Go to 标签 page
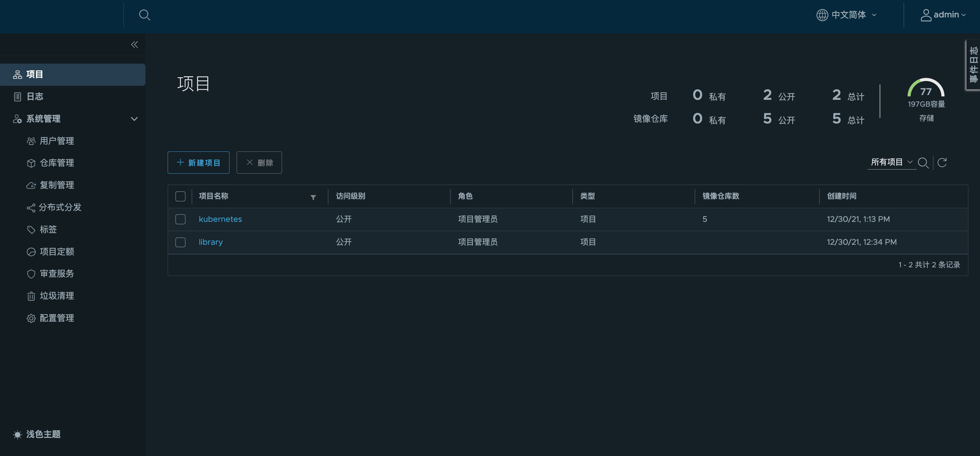The width and height of the screenshot is (980, 456). click(48, 229)
